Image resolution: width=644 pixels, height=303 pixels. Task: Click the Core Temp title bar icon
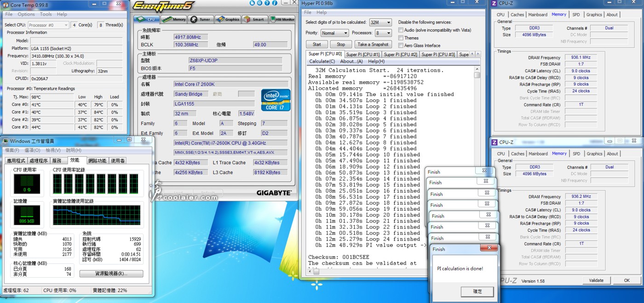coord(6,5)
